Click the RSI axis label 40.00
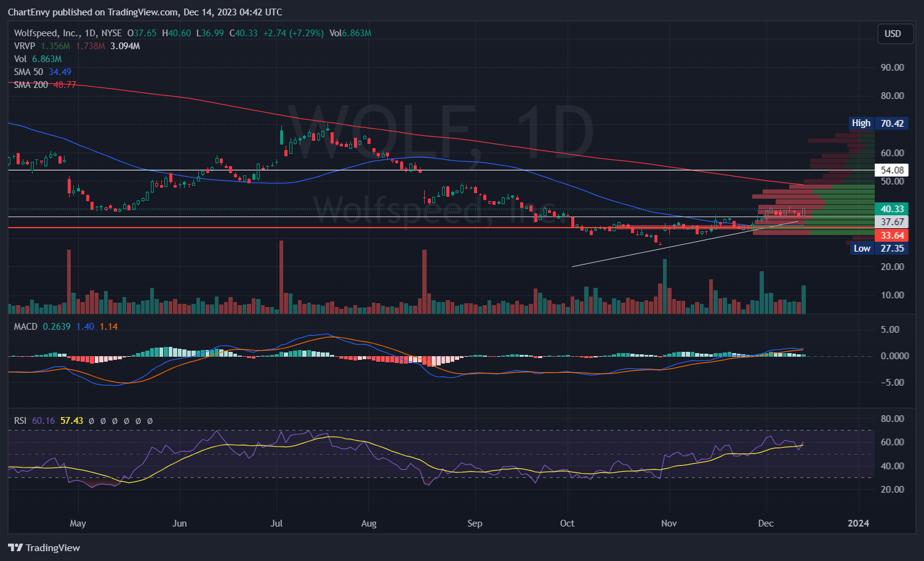Screen dimensions: 924x561 pyautogui.click(x=892, y=466)
